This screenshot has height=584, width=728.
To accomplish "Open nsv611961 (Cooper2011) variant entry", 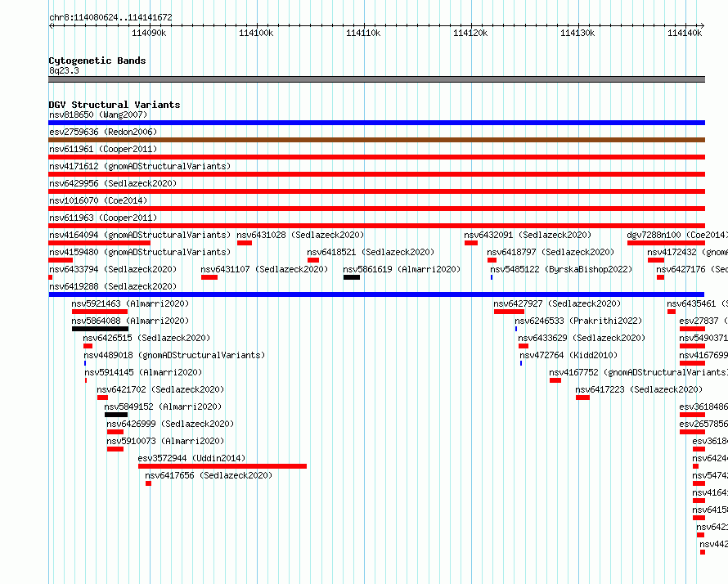I will coord(103,149).
